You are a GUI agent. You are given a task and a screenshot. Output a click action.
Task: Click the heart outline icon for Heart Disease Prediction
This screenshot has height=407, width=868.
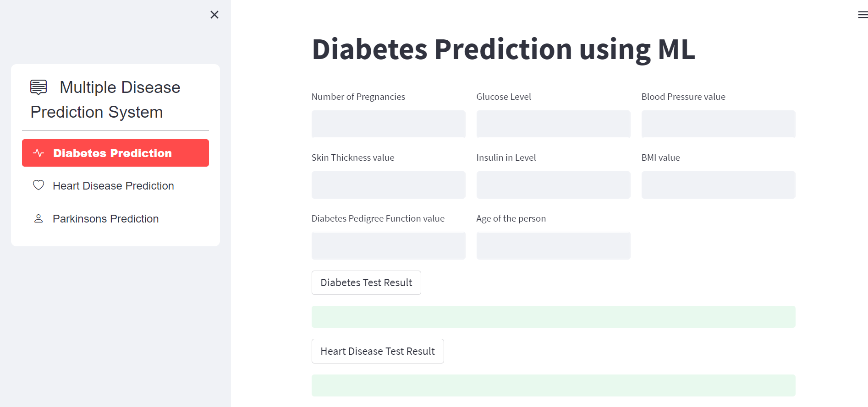coord(38,185)
